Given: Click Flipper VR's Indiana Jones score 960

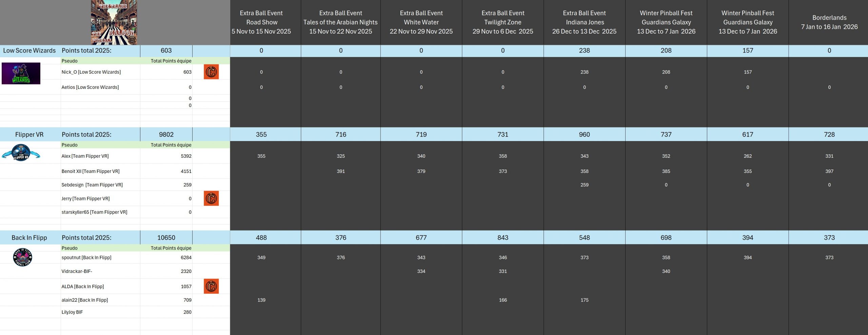Looking at the screenshot, I should (584, 134).
